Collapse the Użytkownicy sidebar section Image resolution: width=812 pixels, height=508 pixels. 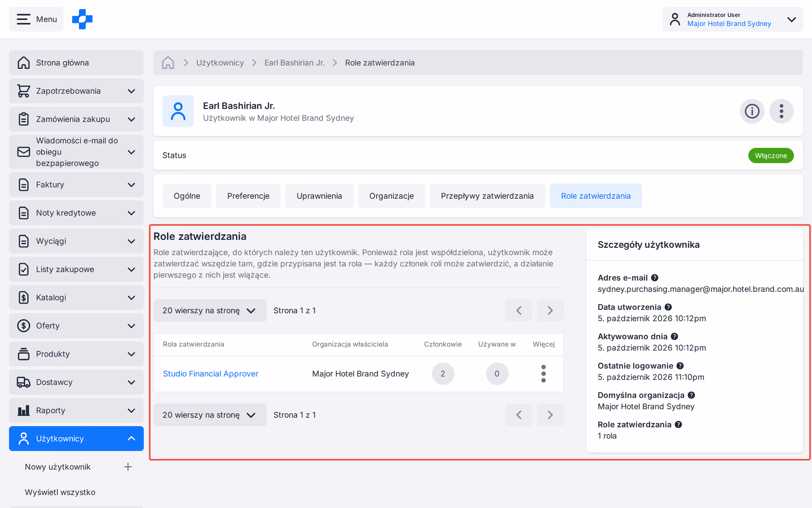76,439
